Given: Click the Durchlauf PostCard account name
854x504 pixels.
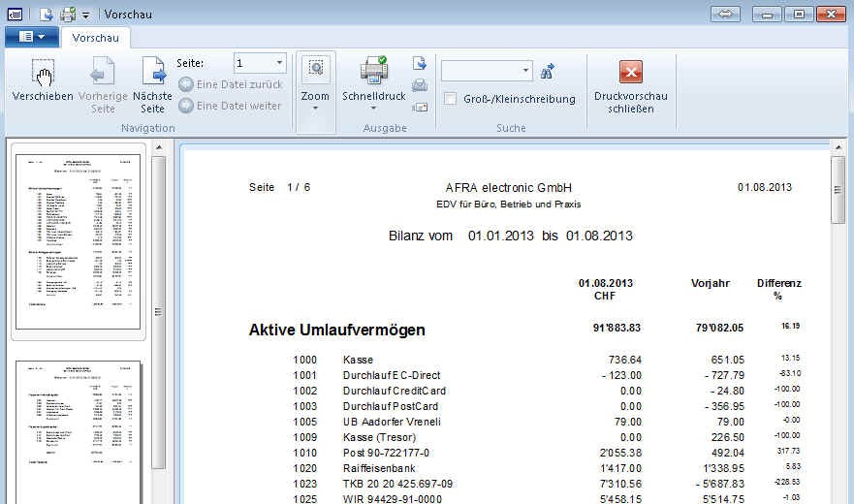Looking at the screenshot, I should tap(391, 406).
